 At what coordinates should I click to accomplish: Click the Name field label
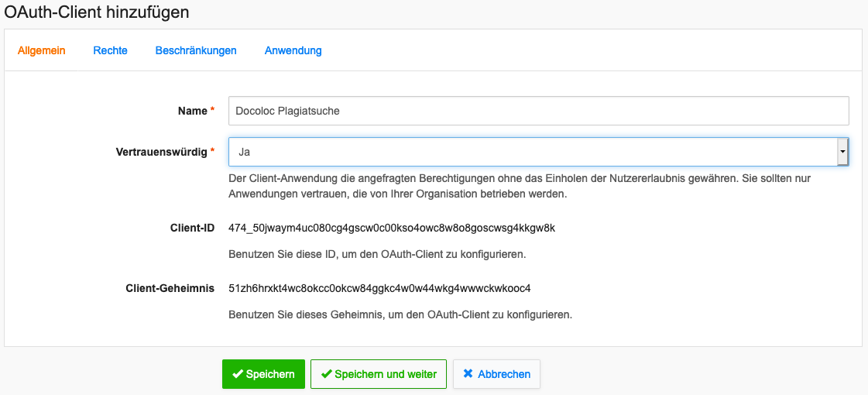click(x=192, y=111)
